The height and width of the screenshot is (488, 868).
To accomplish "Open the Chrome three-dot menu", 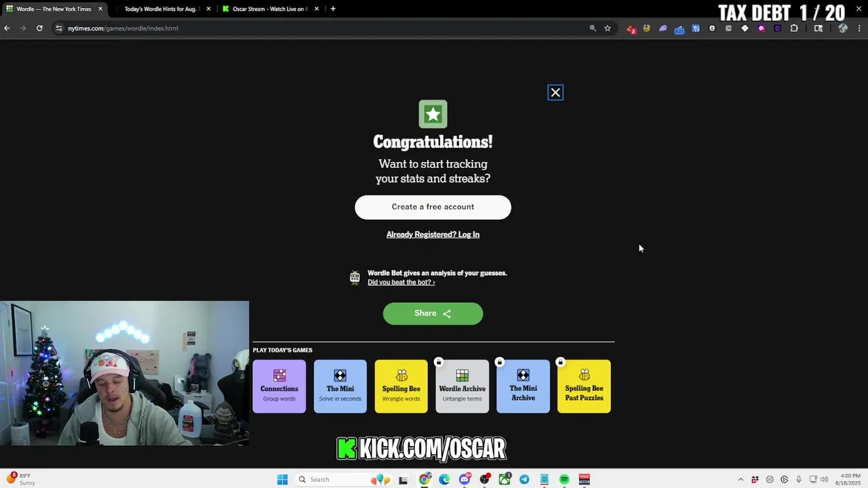I will (x=859, y=28).
